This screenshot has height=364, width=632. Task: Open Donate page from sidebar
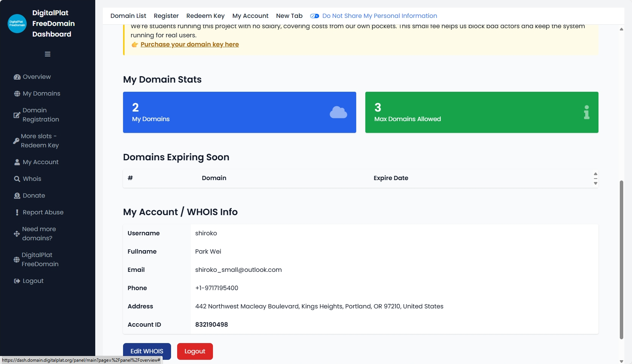(x=34, y=196)
